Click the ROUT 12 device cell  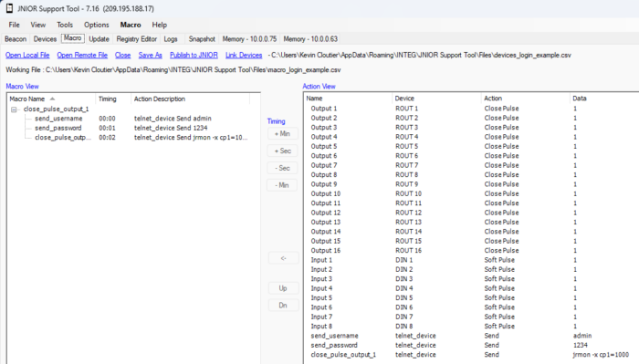[408, 213]
